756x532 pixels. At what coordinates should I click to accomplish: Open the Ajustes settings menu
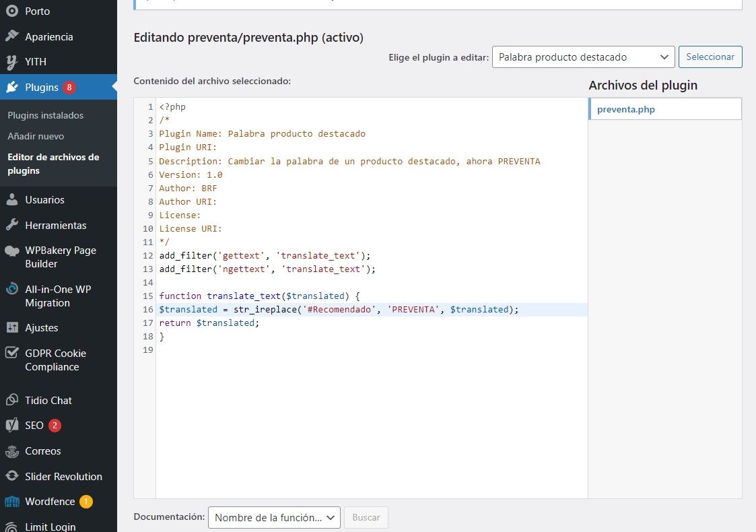click(42, 328)
